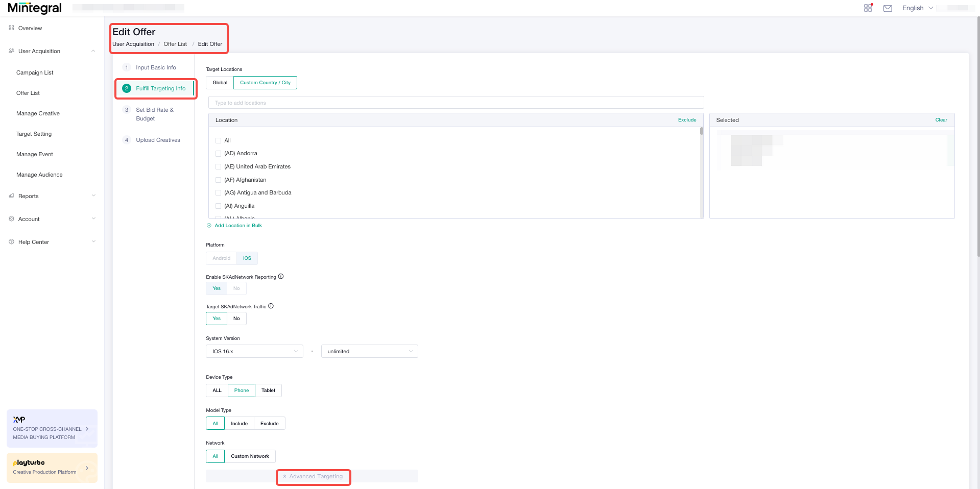Click the User Acquisition sidebar icon
980x489 pixels.
pos(11,51)
